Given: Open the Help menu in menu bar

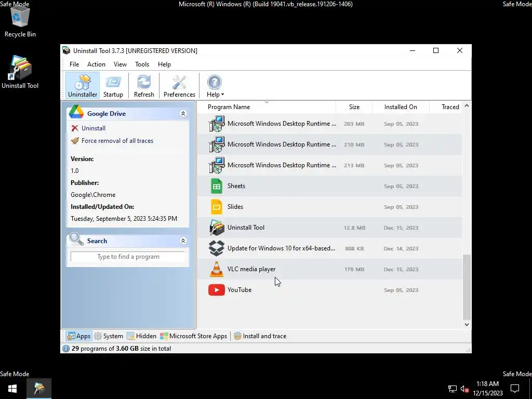Looking at the screenshot, I should point(164,64).
